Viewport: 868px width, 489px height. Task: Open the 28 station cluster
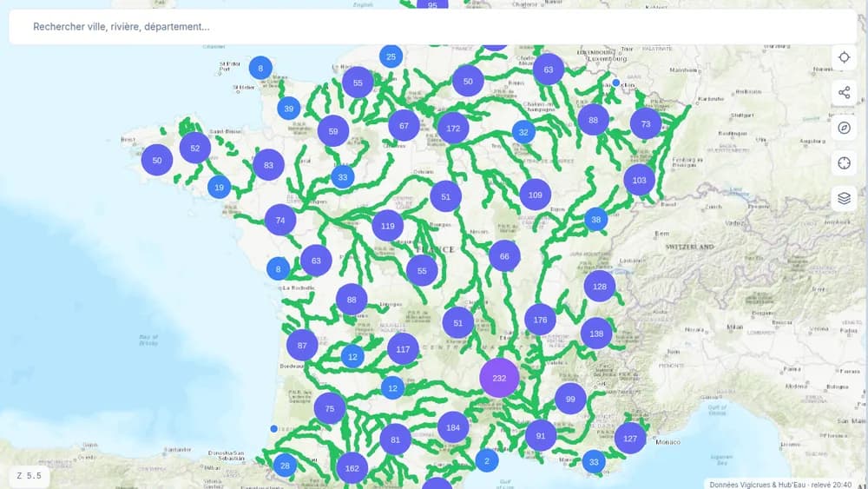[285, 466]
